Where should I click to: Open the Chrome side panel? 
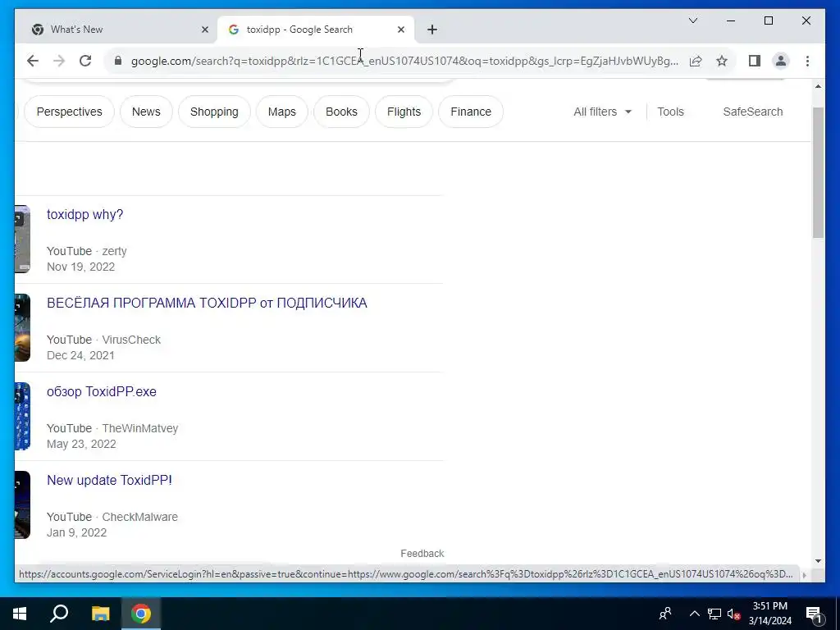(755, 61)
